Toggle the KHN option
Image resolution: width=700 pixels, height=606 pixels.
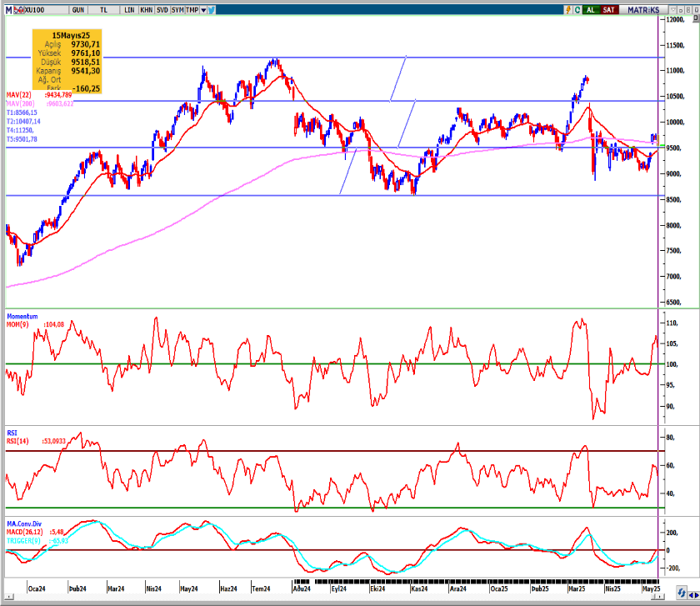tap(147, 10)
